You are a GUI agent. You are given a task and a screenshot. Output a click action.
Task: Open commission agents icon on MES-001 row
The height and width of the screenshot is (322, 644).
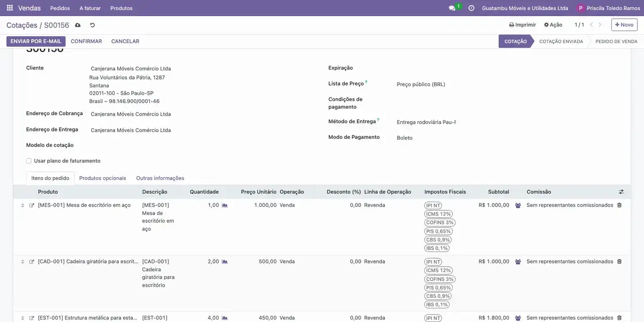coord(518,205)
